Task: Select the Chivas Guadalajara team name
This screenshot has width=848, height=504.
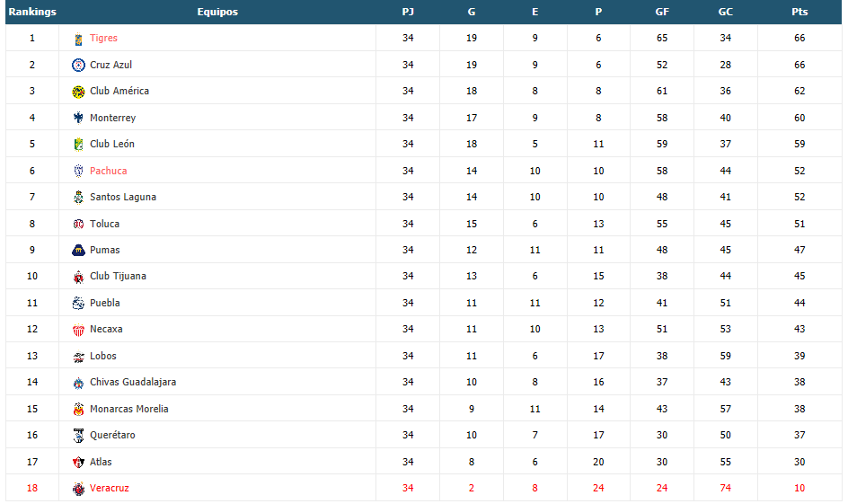Action: (x=133, y=383)
